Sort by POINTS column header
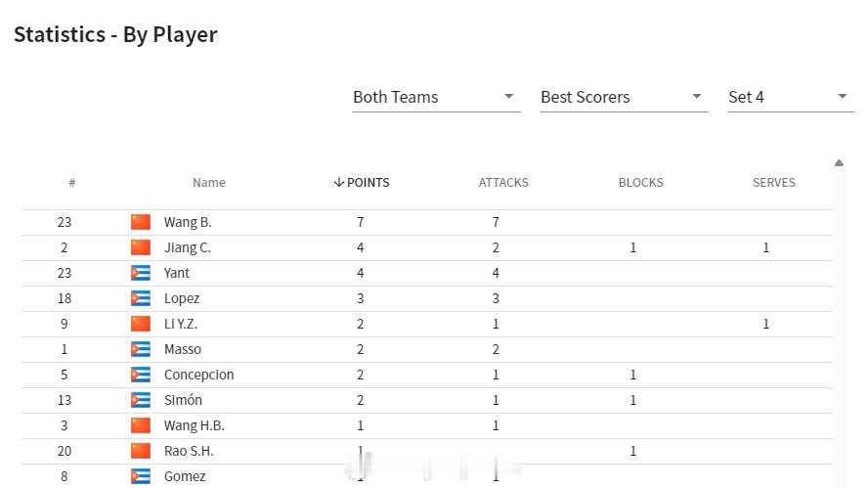Viewport: 868px width, 488px height. click(x=362, y=183)
